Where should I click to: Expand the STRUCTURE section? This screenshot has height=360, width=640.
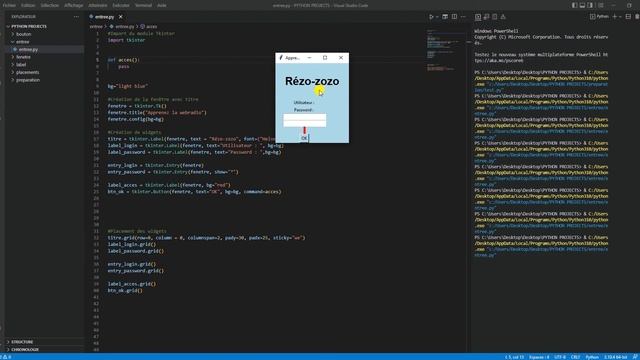tap(44, 342)
